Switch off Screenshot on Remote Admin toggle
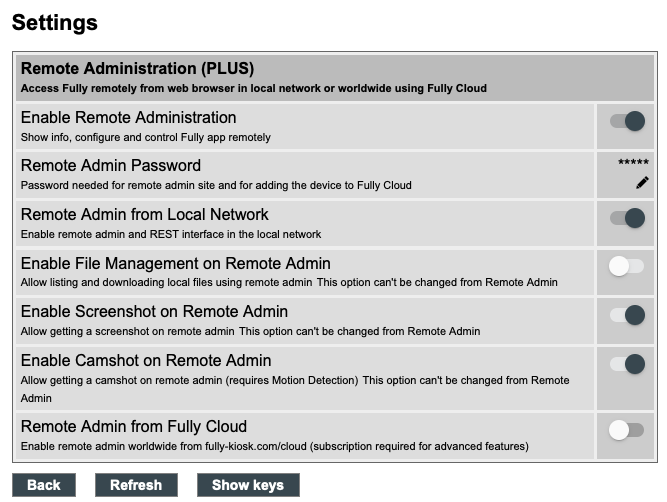Image resolution: width=667 pixels, height=502 pixels. tap(627, 315)
